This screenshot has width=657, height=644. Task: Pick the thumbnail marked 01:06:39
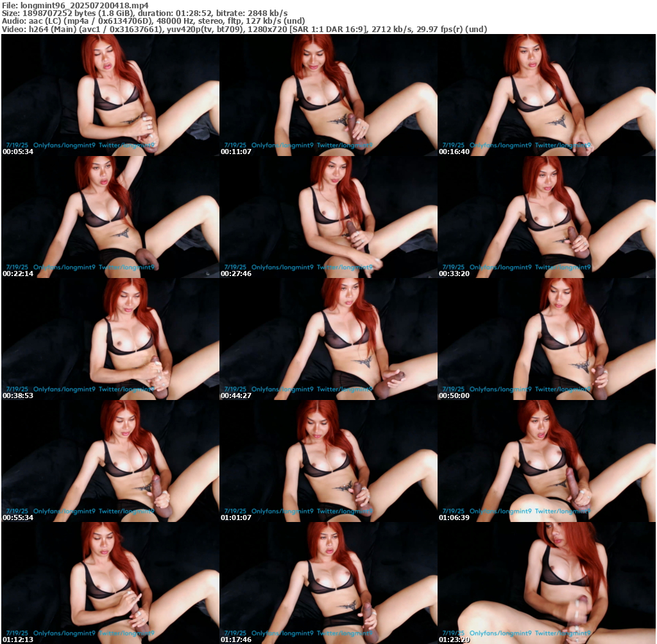pyautogui.click(x=547, y=461)
